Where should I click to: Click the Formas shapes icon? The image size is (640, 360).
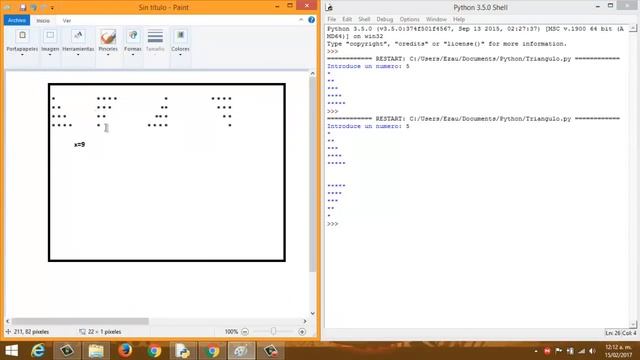pos(133,36)
